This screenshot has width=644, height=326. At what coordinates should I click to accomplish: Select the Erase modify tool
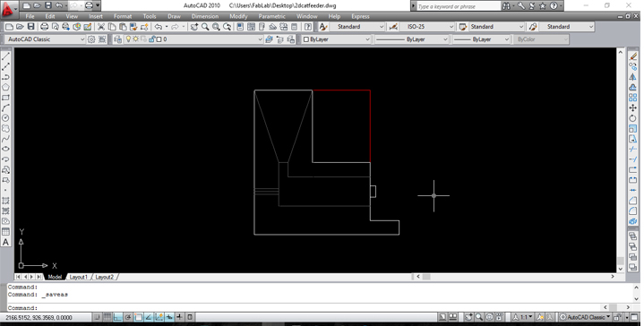(633, 56)
